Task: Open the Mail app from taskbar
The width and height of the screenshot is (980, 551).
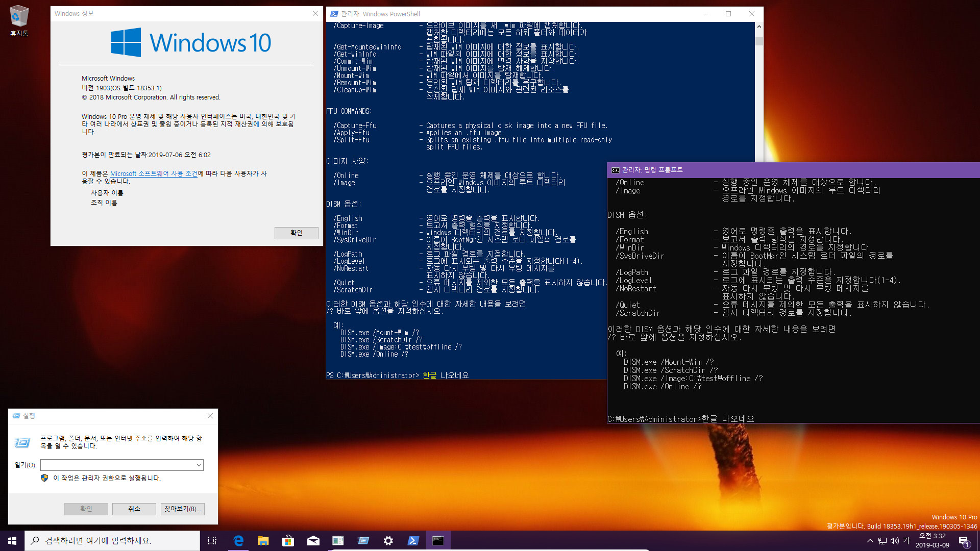Action: [313, 541]
